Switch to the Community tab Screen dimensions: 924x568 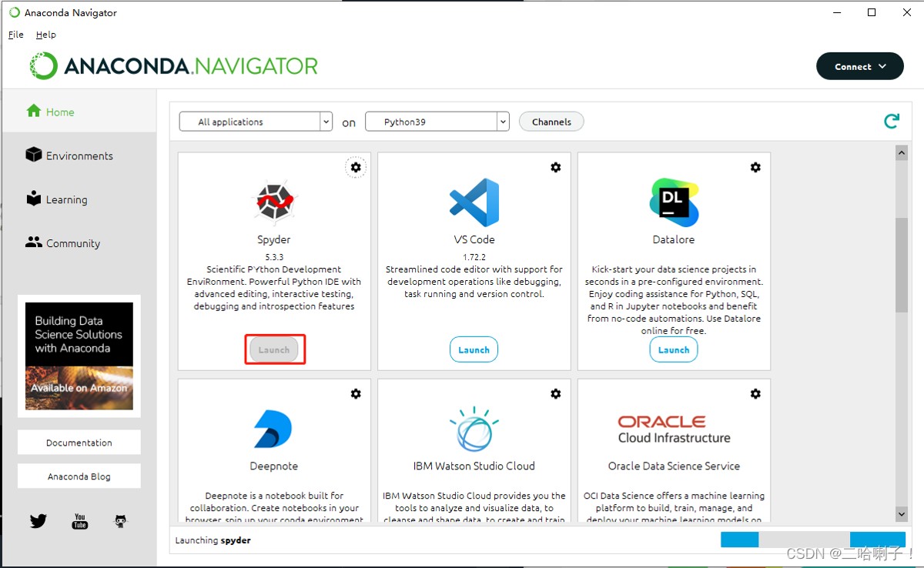point(79,243)
